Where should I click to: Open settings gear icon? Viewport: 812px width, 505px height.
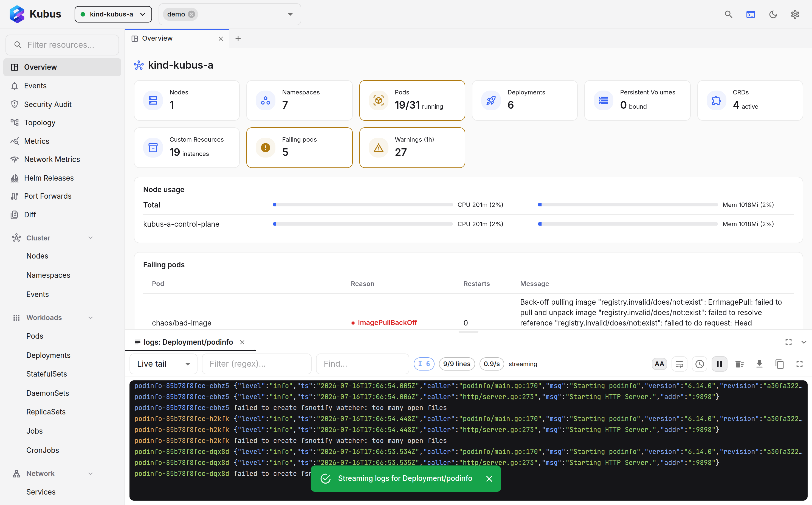pyautogui.click(x=795, y=14)
